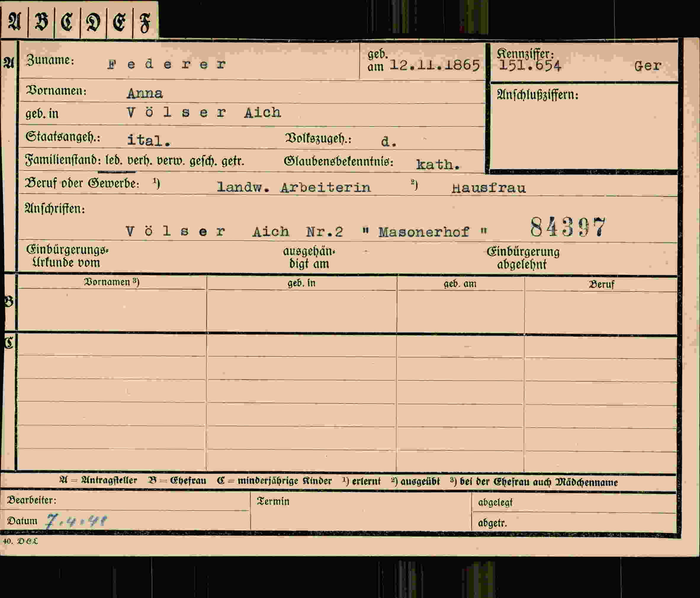700x598 pixels.
Task: Click the first name 'Anna'
Action: coord(145,93)
